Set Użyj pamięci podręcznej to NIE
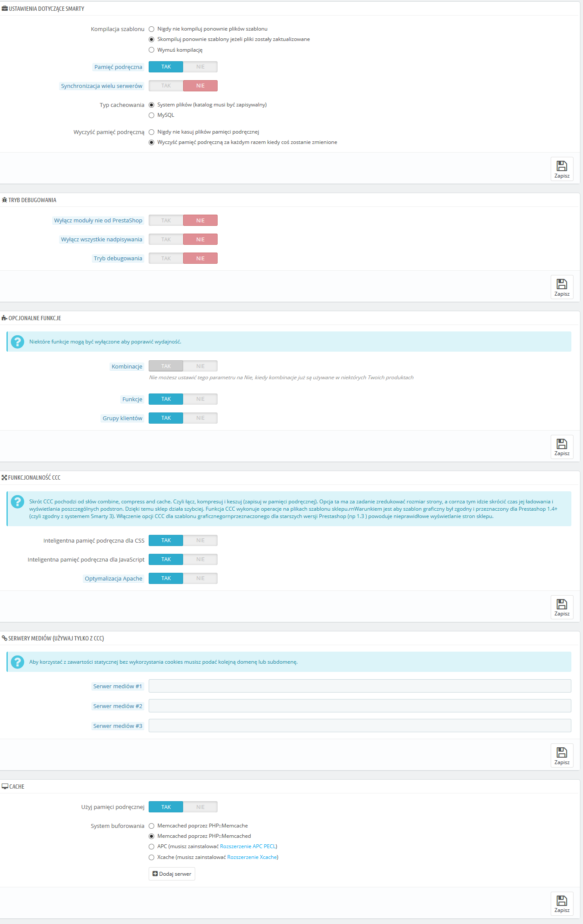The image size is (583, 924). click(200, 807)
